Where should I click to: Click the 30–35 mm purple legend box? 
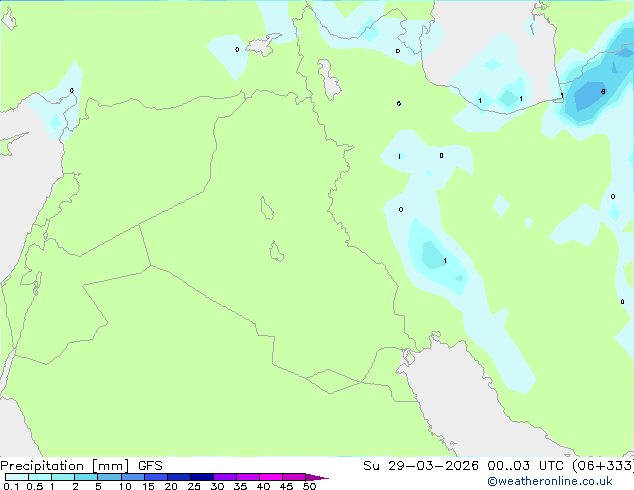point(225,477)
